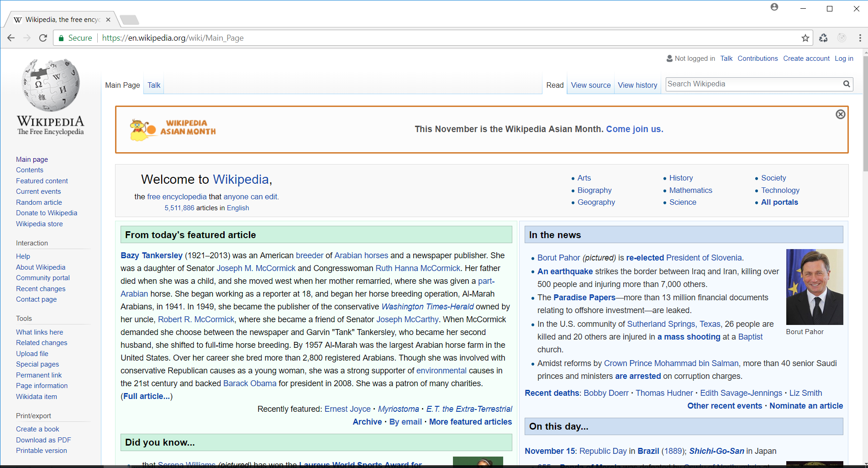Bookmark this page with the star icon

[805, 38]
